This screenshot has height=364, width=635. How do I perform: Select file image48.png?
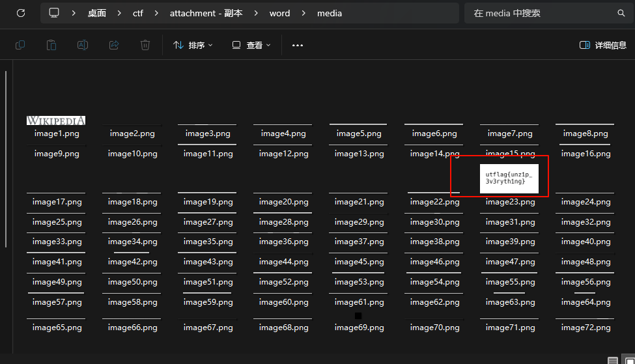(x=586, y=262)
